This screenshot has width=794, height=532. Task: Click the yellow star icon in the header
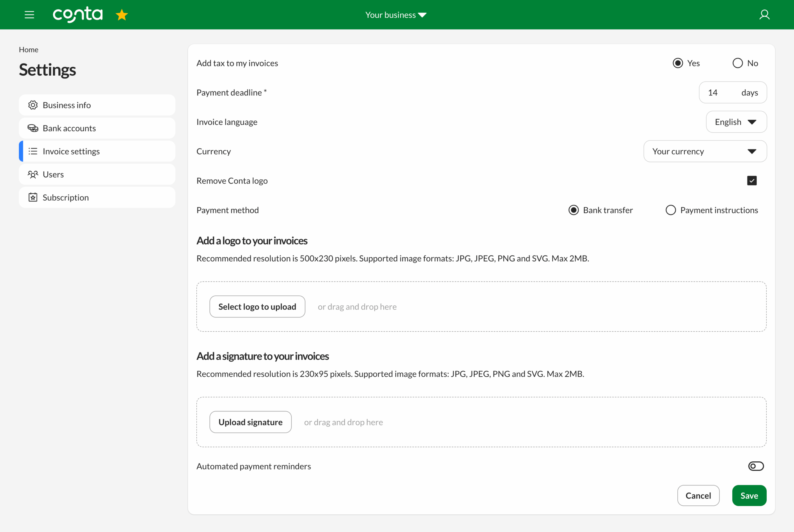[x=121, y=15]
